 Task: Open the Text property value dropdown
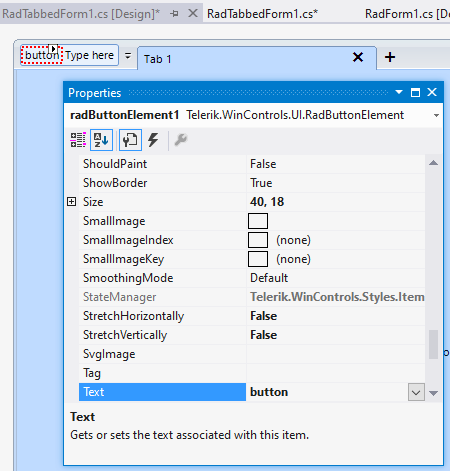click(x=416, y=392)
